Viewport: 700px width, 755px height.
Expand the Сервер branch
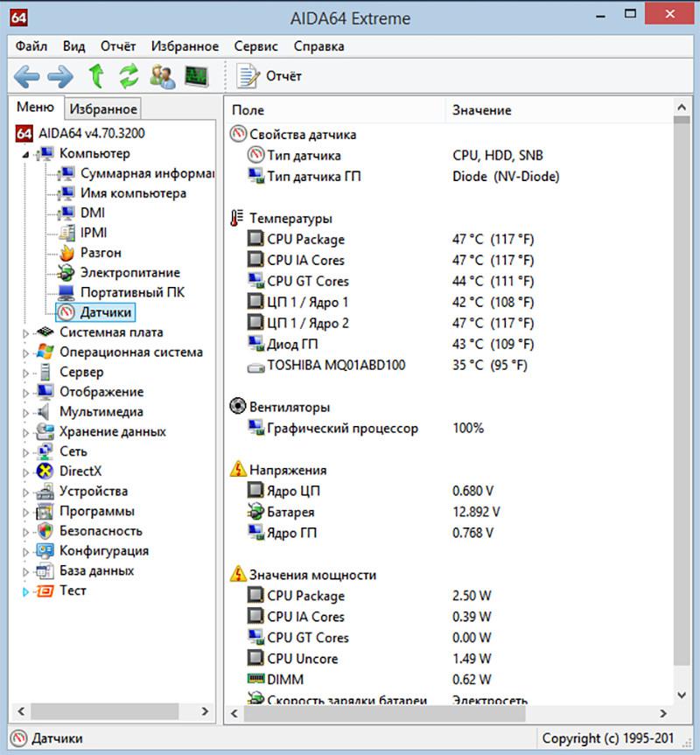[26, 373]
